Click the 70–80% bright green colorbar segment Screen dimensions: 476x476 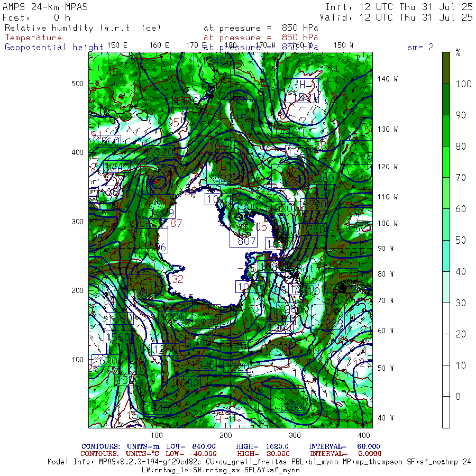pyautogui.click(x=446, y=162)
